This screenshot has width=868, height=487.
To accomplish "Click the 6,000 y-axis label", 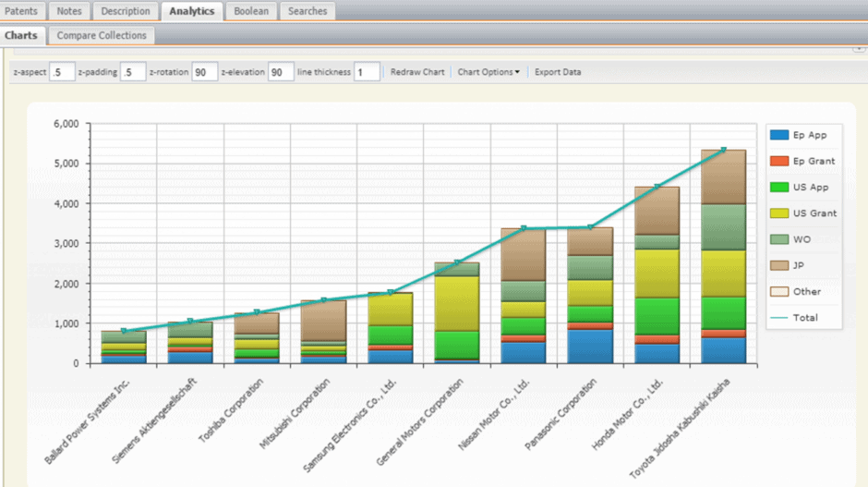I will coord(66,124).
